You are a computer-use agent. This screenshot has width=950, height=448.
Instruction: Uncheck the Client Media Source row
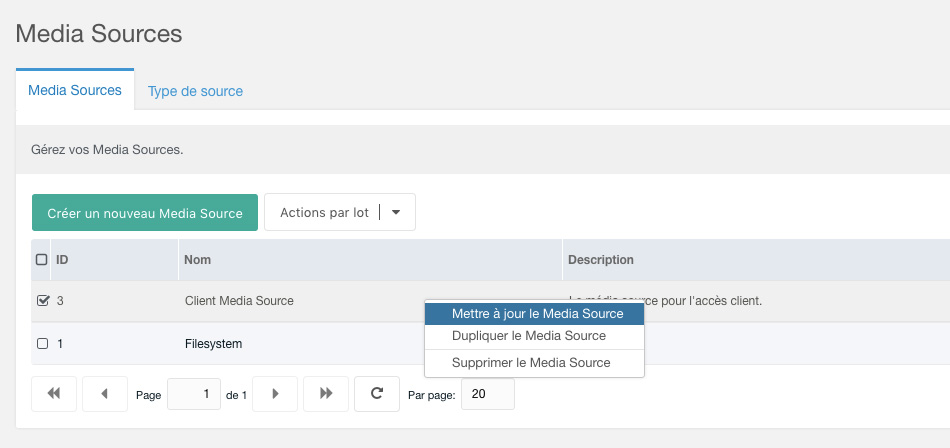coord(42,300)
